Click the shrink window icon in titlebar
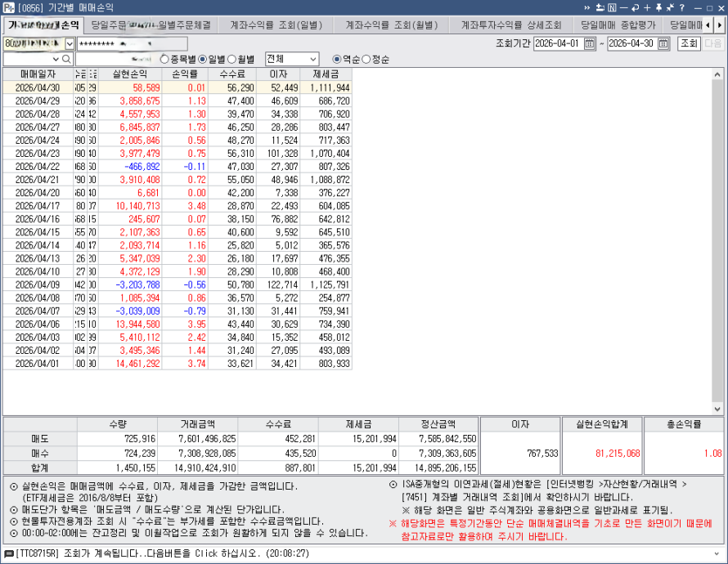 pos(671,7)
